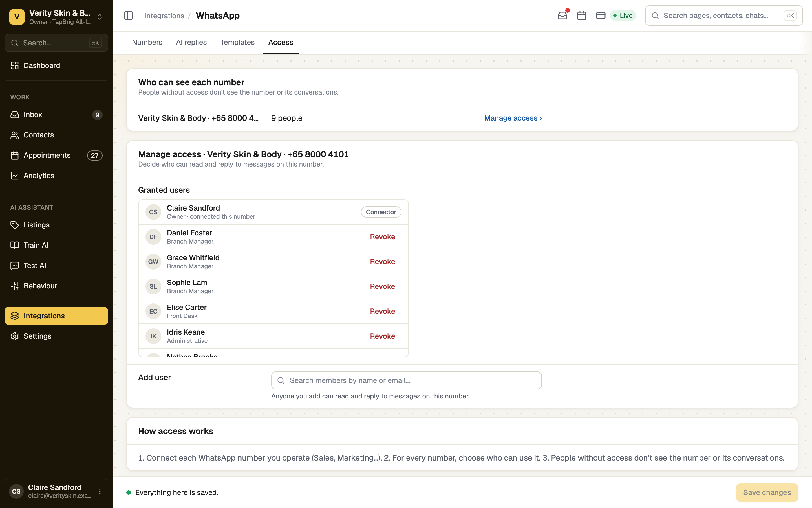Click the CS avatar in granted users
Screen dimensions: 812x508
point(153,212)
